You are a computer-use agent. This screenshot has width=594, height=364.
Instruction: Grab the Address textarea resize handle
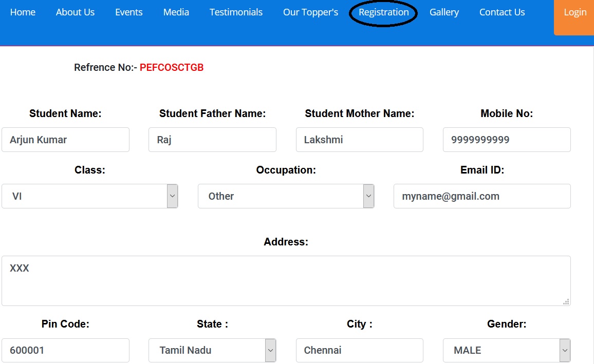tap(566, 302)
